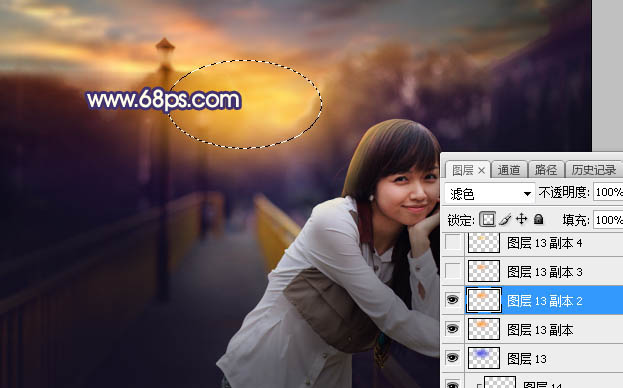Screen dimensions: 623x388
Task: Click the 不透明度 value field
Action: [608, 193]
